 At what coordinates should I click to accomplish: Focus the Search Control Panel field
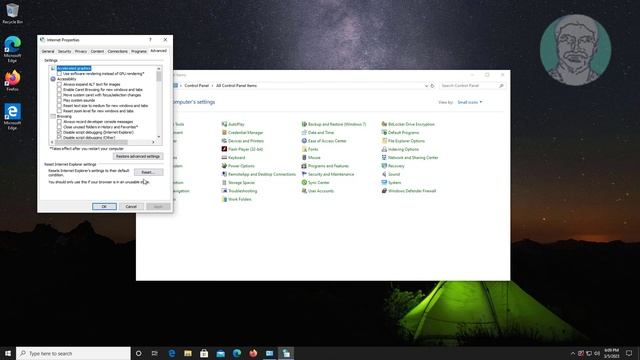pyautogui.click(x=472, y=86)
